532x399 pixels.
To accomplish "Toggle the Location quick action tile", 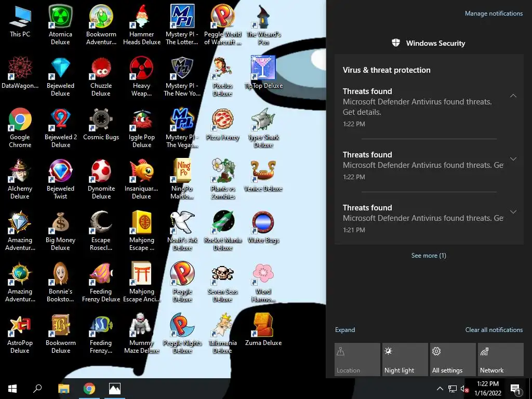I will (x=357, y=360).
